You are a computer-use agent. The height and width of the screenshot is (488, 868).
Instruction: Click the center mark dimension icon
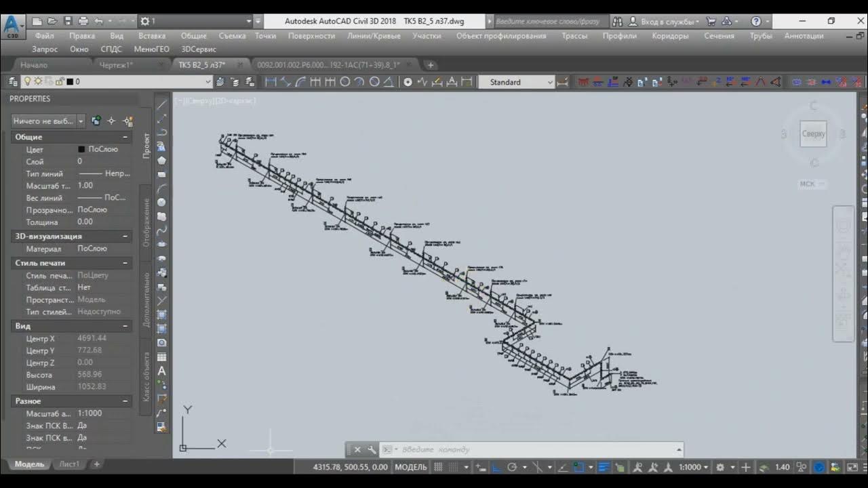408,82
